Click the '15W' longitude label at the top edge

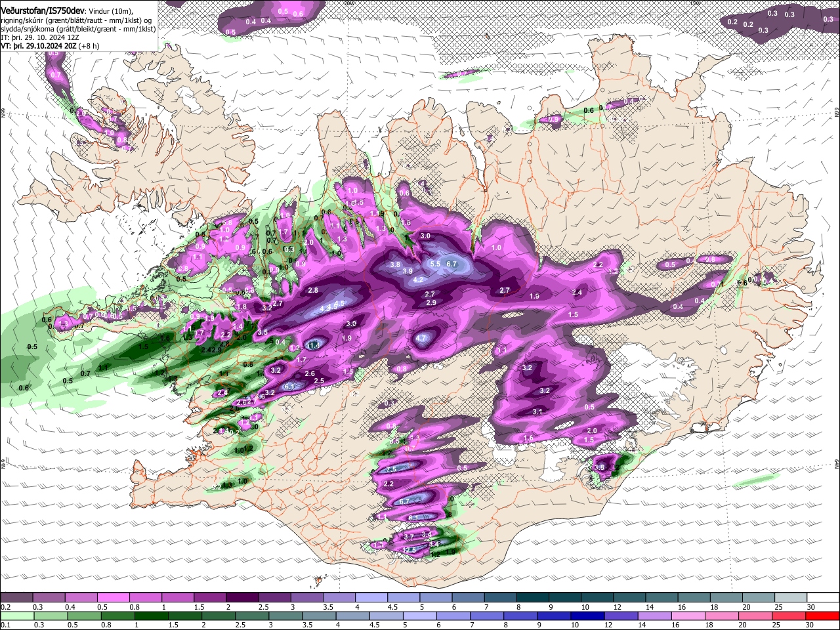pos(696,3)
